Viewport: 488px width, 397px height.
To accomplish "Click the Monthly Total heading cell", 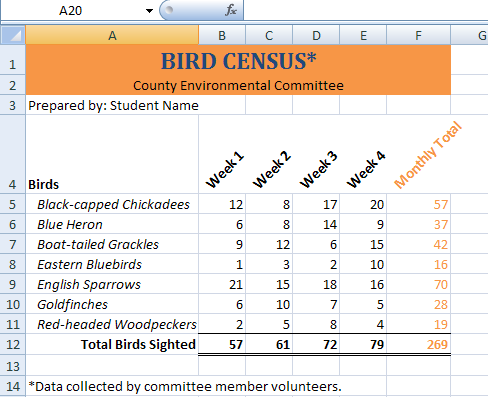I will [x=418, y=154].
